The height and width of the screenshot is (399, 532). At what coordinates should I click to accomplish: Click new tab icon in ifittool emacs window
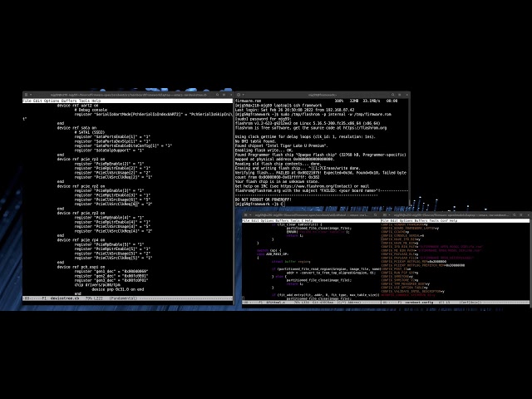246,214
